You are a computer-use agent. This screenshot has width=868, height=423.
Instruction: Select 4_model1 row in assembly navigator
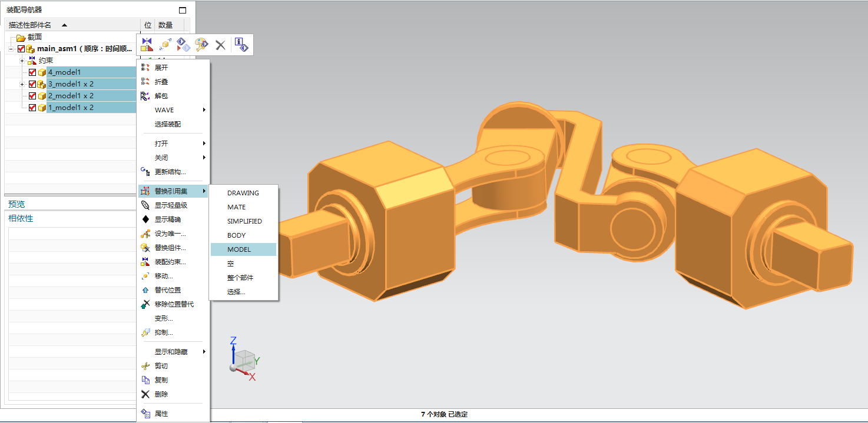click(91, 72)
